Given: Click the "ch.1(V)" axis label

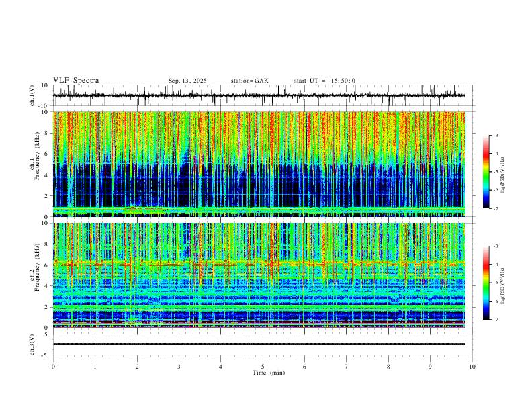Looking at the screenshot, I should click(x=32, y=95).
